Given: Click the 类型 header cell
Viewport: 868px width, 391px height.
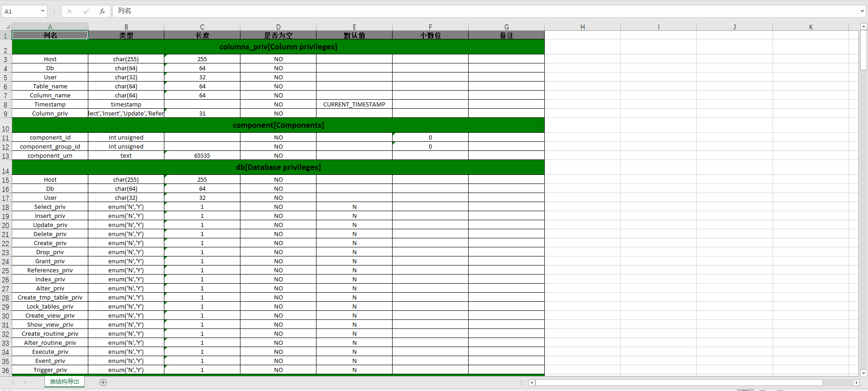Looking at the screenshot, I should click(126, 35).
